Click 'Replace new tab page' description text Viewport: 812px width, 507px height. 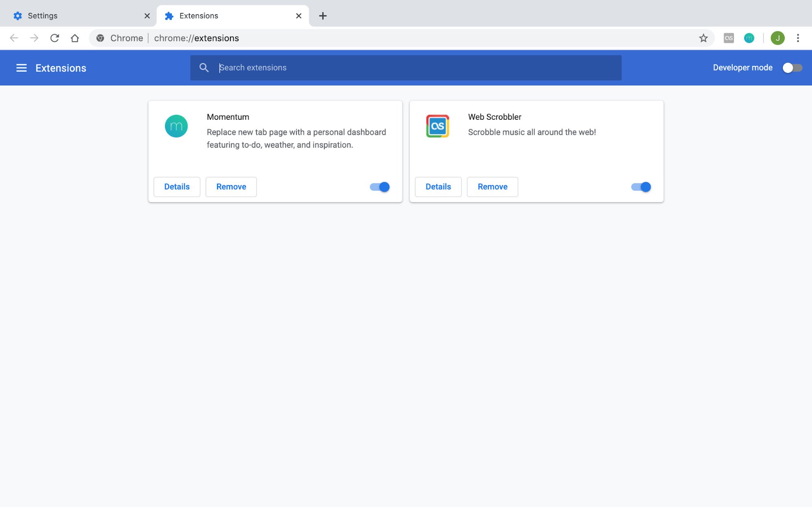click(x=296, y=138)
